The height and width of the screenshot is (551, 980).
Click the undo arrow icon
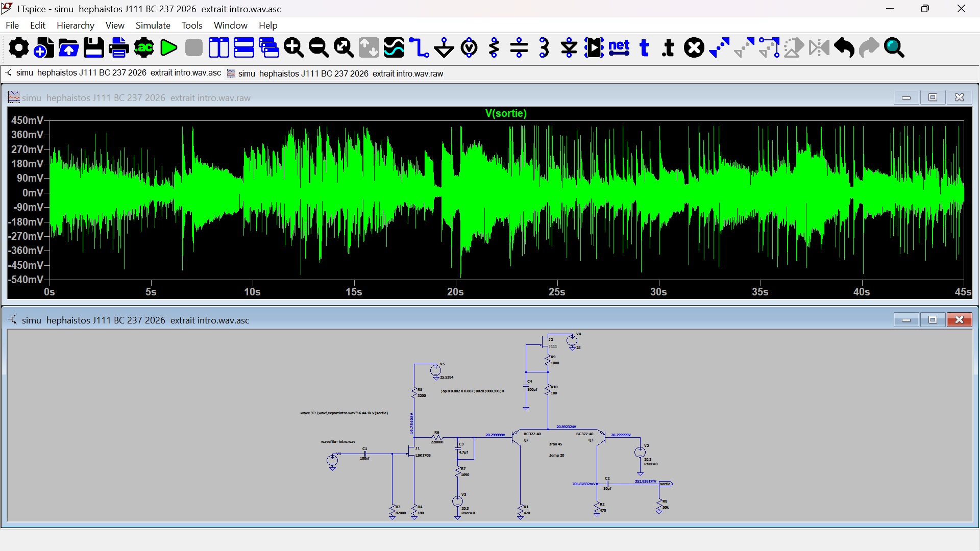[844, 48]
